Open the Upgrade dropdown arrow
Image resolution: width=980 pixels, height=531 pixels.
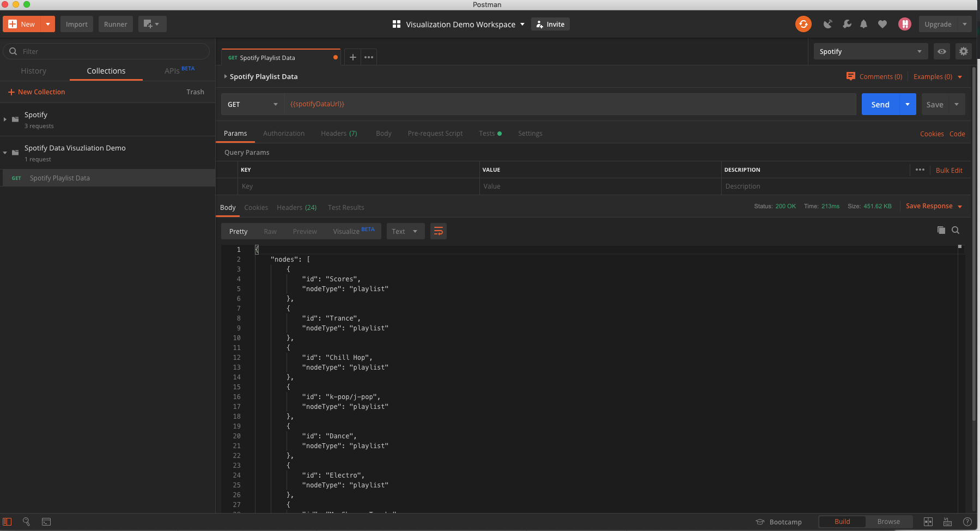pos(965,24)
